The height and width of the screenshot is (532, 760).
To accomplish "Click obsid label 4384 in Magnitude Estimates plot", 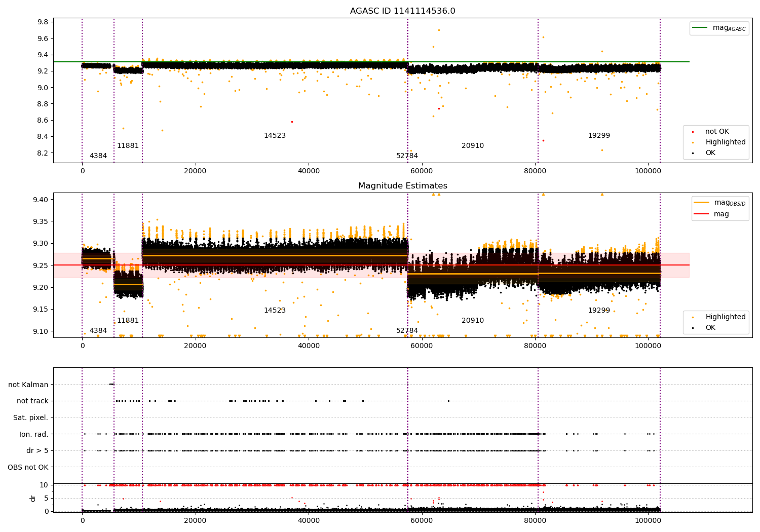I will pos(98,331).
